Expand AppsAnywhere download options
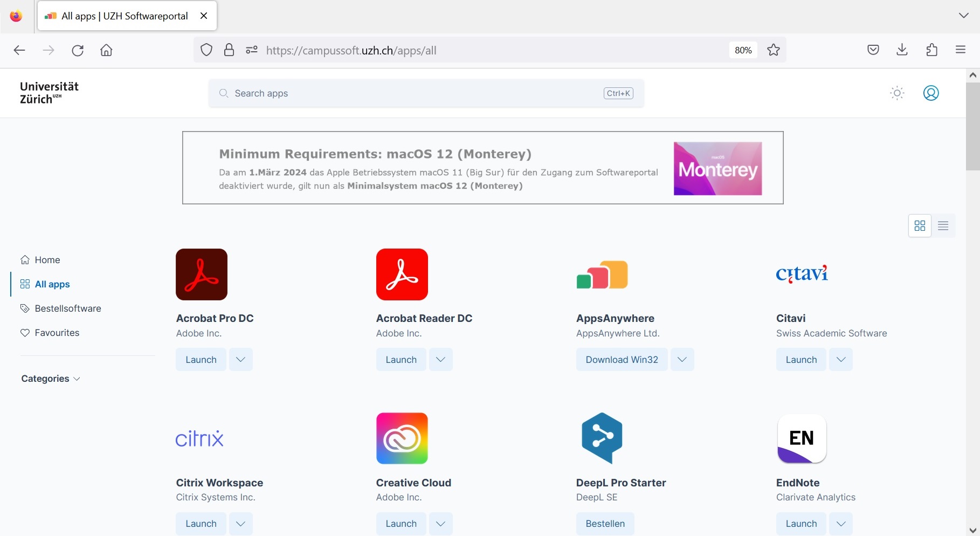980x536 pixels. pos(682,360)
